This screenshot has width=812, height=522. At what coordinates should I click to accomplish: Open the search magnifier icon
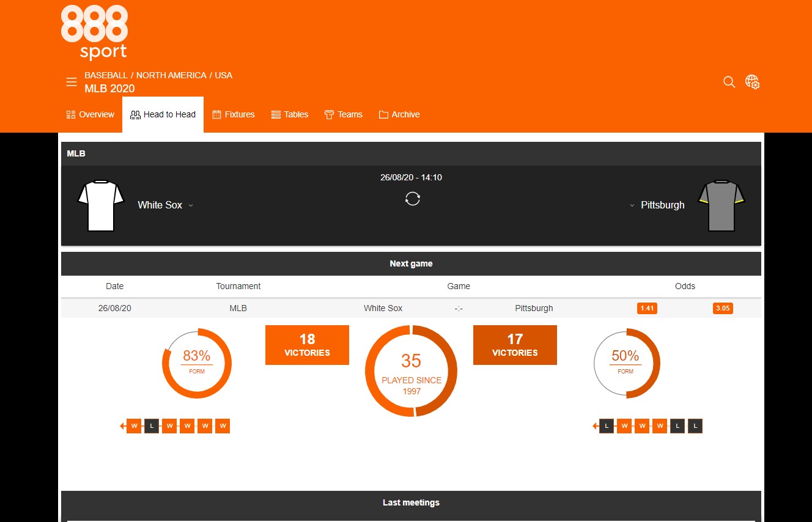click(x=729, y=82)
